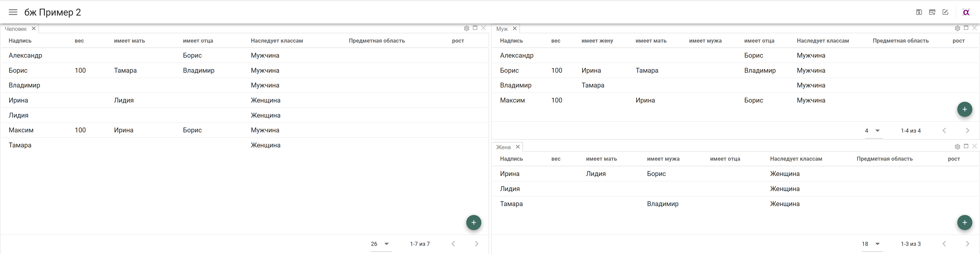The image size is (980, 254).
Task: Open settings gear of the Муж panel
Action: tap(958, 28)
